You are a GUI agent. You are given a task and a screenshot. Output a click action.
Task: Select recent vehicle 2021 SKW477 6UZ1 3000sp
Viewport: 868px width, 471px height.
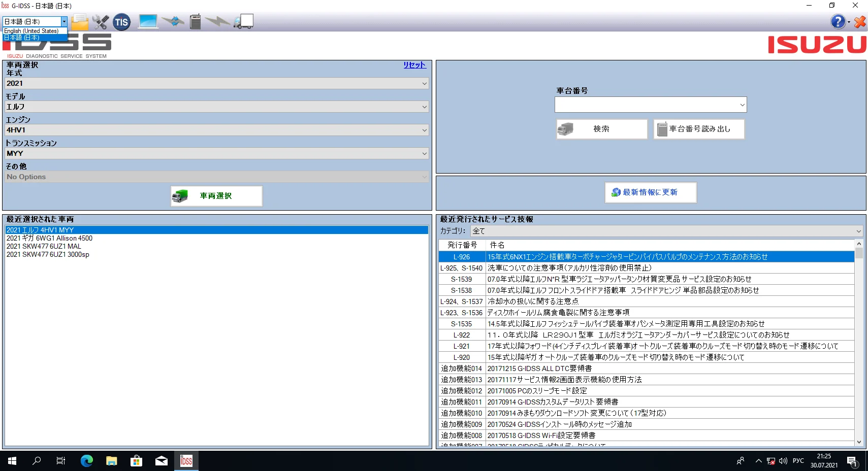[217, 254]
